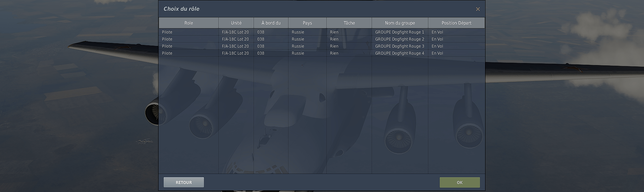Click the À bord du column header
The width and height of the screenshot is (644, 192).
(271, 23)
